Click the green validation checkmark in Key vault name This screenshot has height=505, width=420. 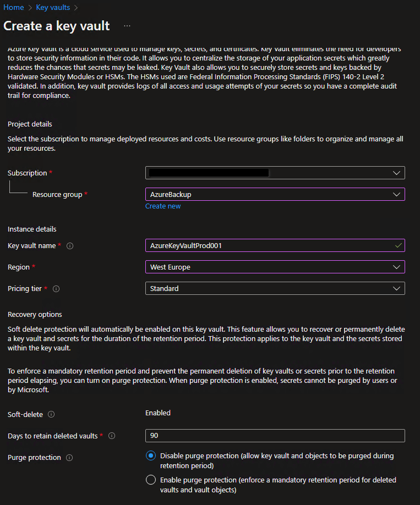[x=398, y=246]
